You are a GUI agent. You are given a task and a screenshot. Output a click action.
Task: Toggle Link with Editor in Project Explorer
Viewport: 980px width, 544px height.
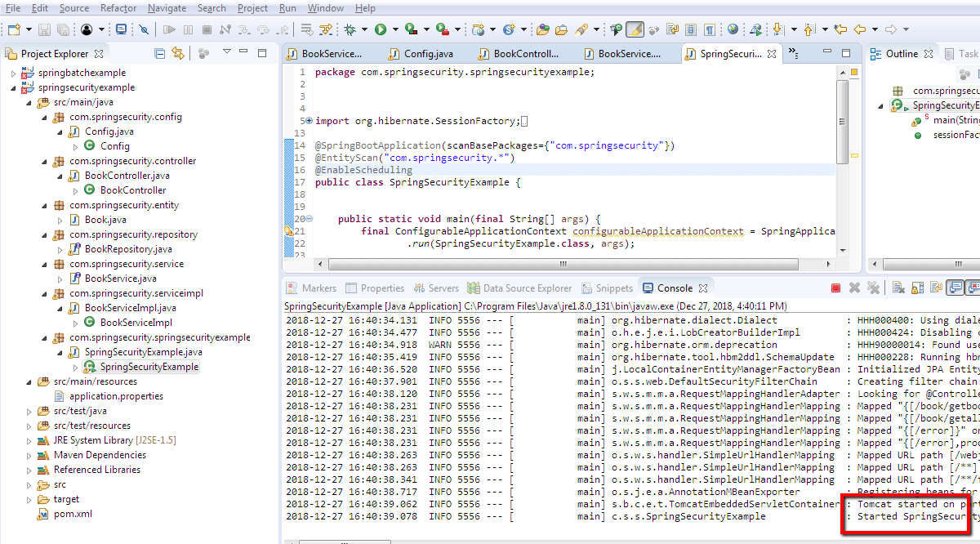tap(177, 54)
